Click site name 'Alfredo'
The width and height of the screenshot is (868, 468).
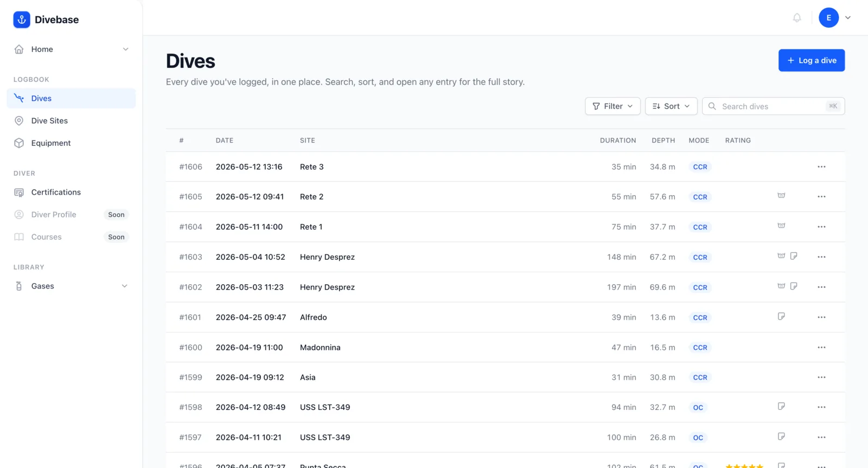click(x=314, y=317)
